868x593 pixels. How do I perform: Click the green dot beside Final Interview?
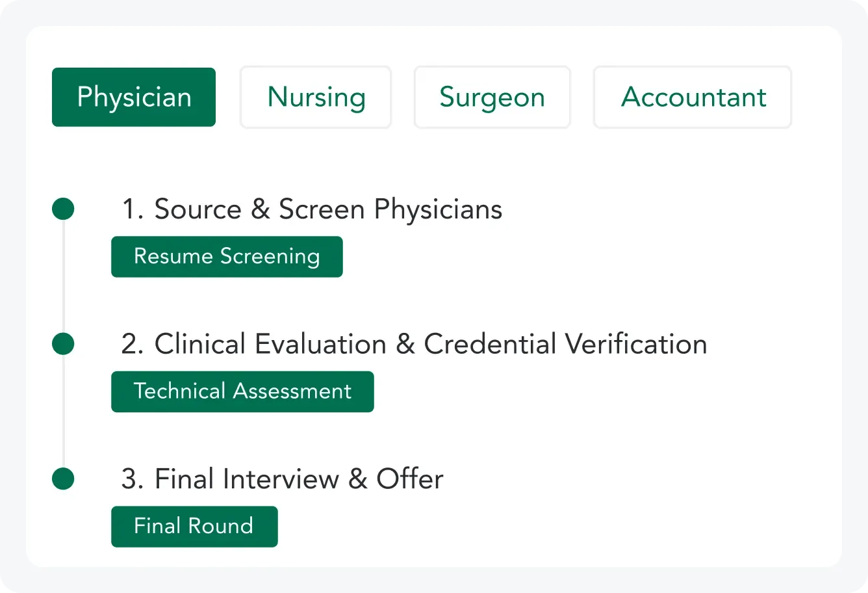pos(63,479)
